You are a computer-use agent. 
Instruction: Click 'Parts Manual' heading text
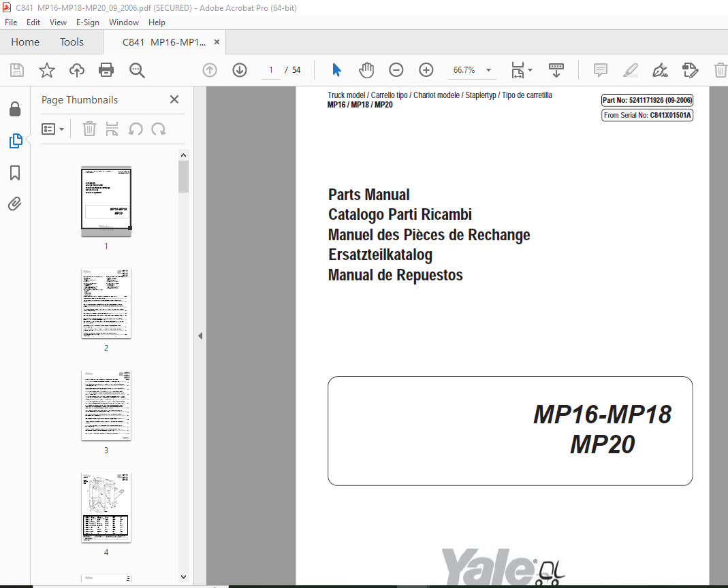(368, 195)
